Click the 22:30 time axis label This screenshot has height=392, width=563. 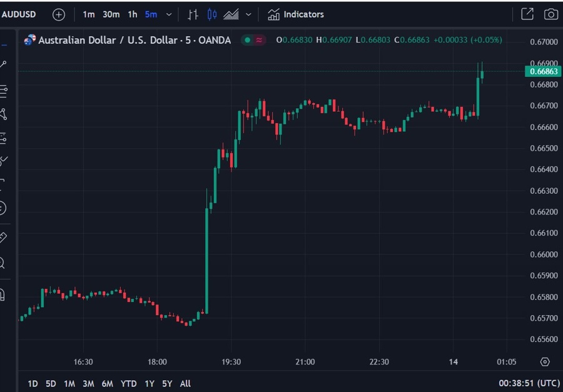[x=379, y=362]
